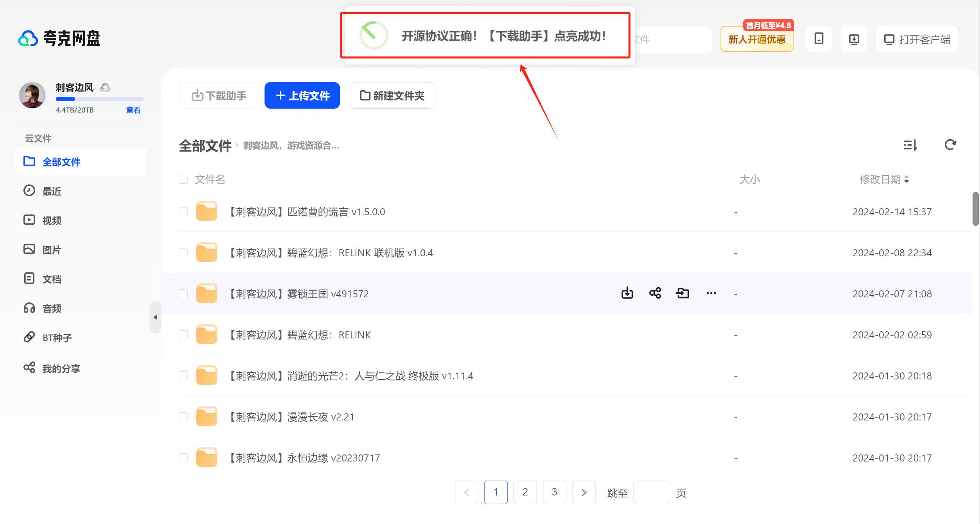Click the user avatar picture
980x524 pixels.
click(x=32, y=95)
